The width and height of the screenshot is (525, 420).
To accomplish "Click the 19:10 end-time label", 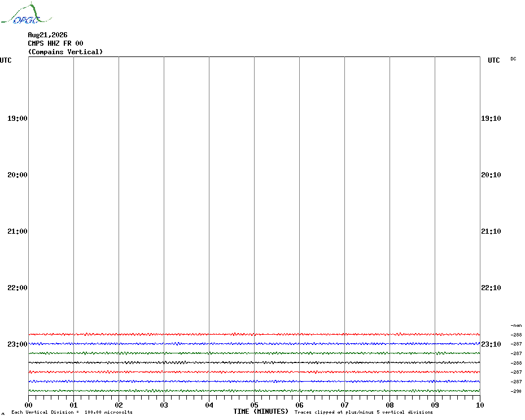I will click(491, 118).
